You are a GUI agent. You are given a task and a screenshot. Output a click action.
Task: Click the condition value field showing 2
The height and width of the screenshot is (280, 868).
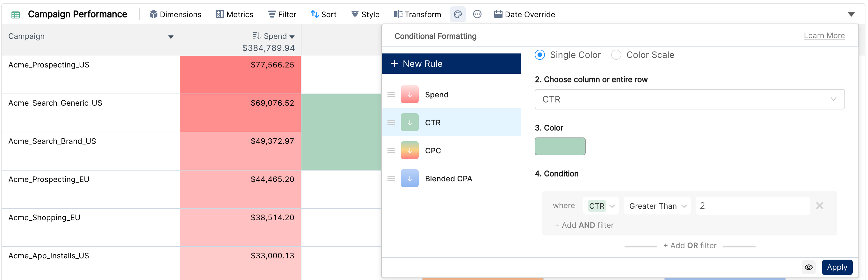pyautogui.click(x=752, y=206)
